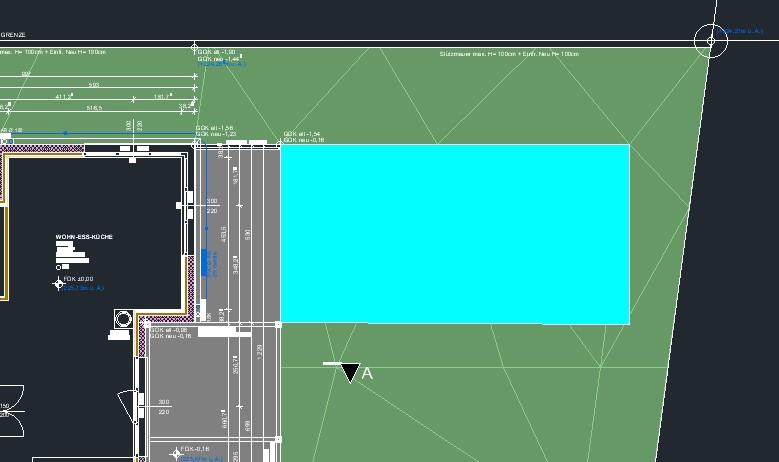The width and height of the screenshot is (779, 462).
Task: Click the elevation point marker on boundary line
Action: (x=196, y=47)
